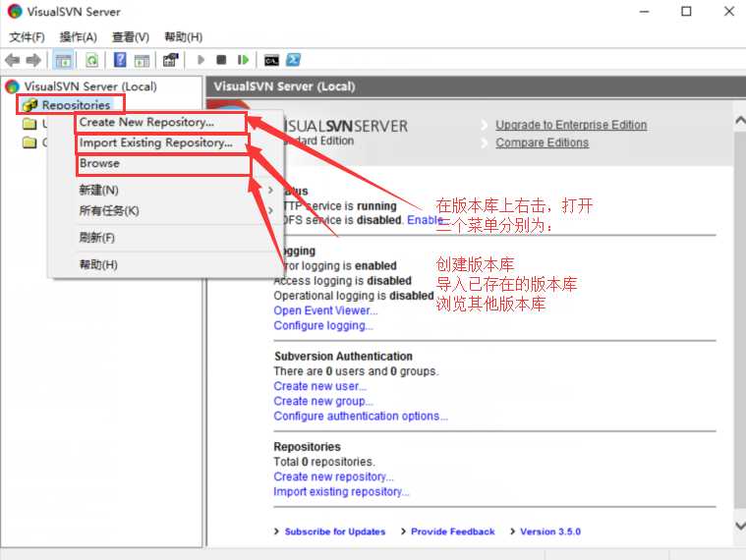Screen dimensions: 746x560
Task: Click the Forward arrow in the toolbar
Action: click(33, 60)
